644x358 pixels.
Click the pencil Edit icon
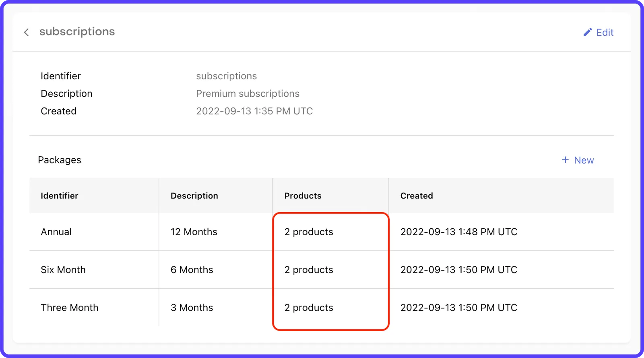tap(588, 32)
